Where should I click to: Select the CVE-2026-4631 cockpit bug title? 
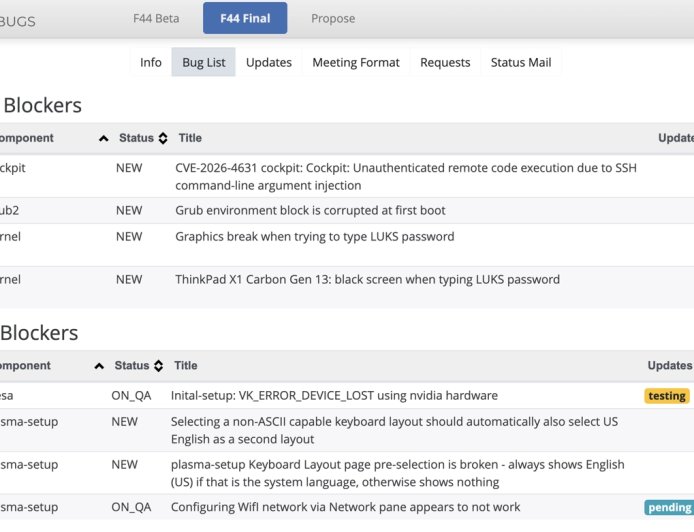click(405, 176)
